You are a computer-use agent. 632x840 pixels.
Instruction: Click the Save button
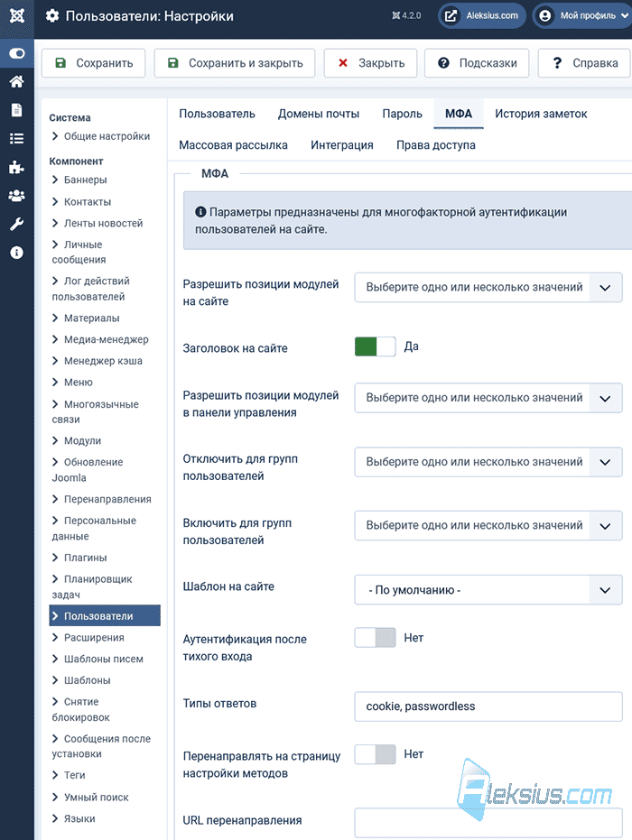click(94, 63)
